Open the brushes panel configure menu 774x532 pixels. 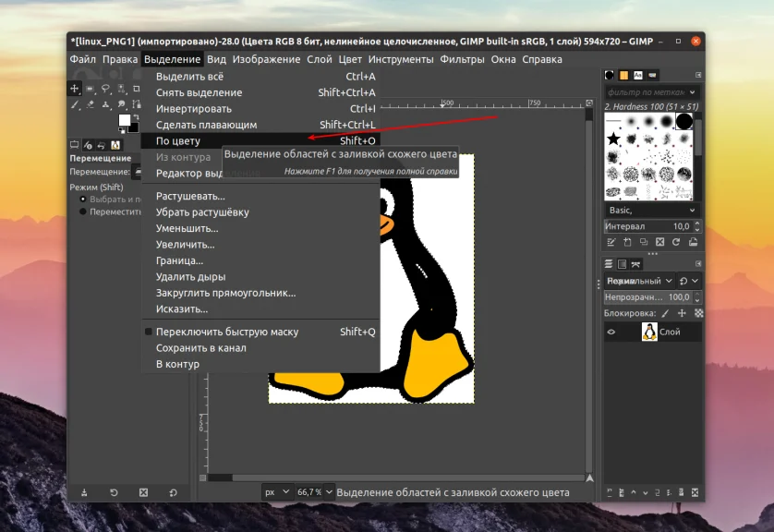click(x=697, y=75)
